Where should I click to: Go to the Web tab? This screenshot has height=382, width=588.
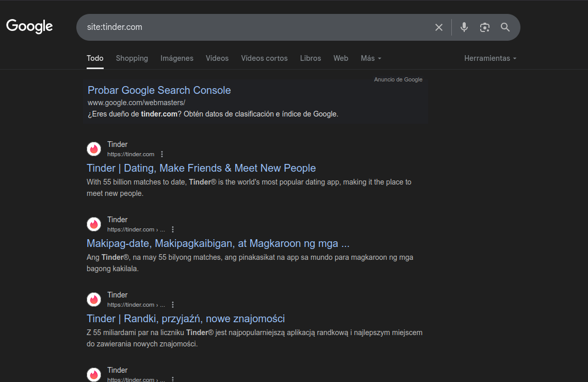coord(341,58)
